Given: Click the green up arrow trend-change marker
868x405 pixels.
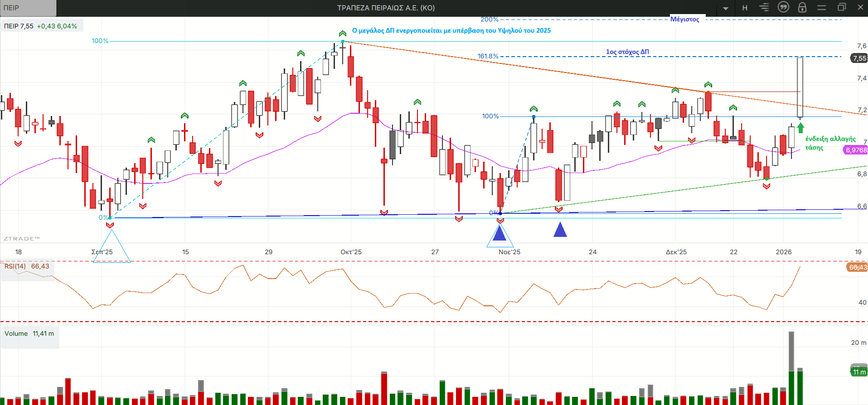Looking at the screenshot, I should pos(800,128).
